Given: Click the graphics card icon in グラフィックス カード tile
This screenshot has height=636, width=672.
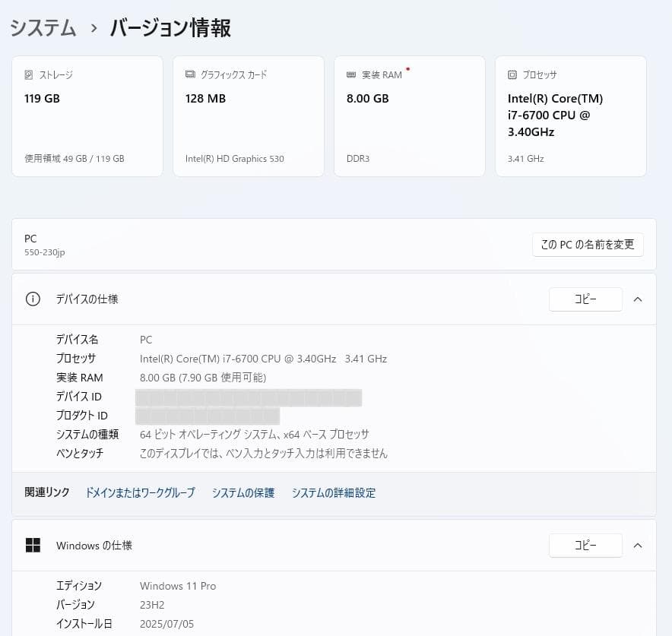Looking at the screenshot, I should click(190, 75).
